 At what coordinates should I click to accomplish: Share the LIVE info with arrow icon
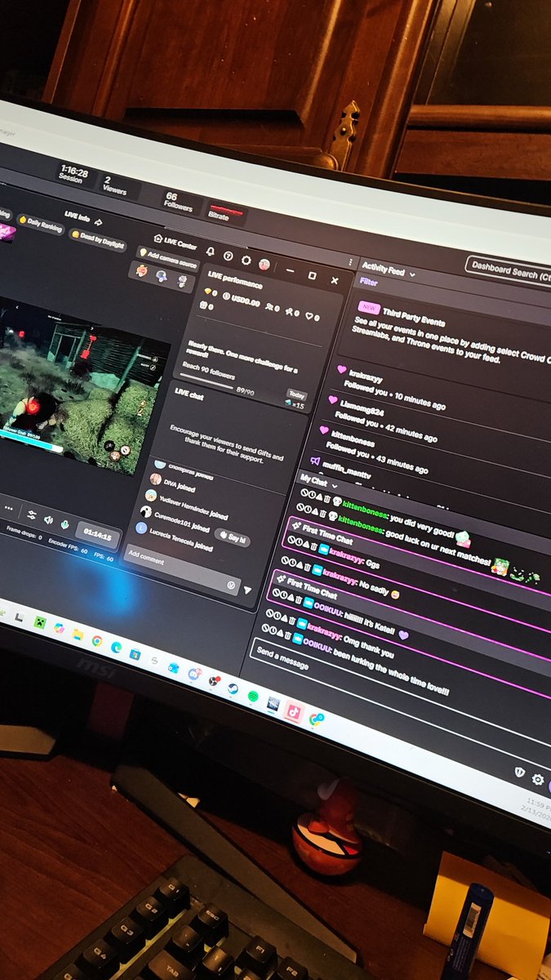[x=98, y=221]
